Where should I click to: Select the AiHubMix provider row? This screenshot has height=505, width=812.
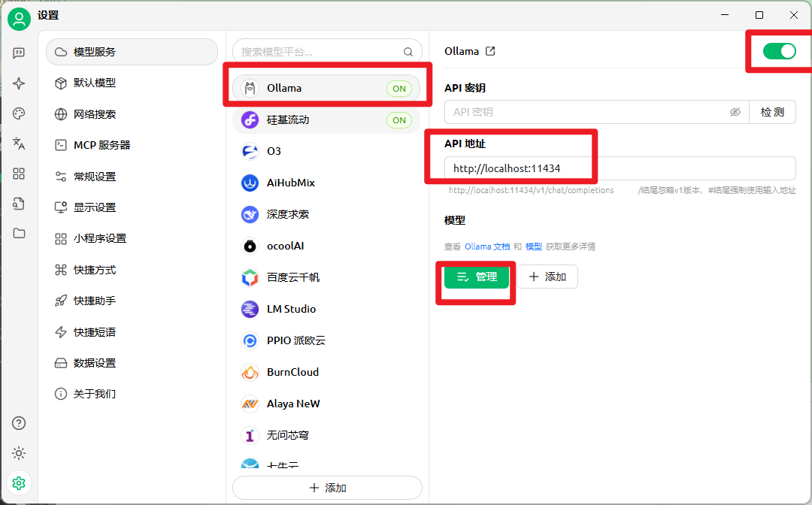coord(326,183)
